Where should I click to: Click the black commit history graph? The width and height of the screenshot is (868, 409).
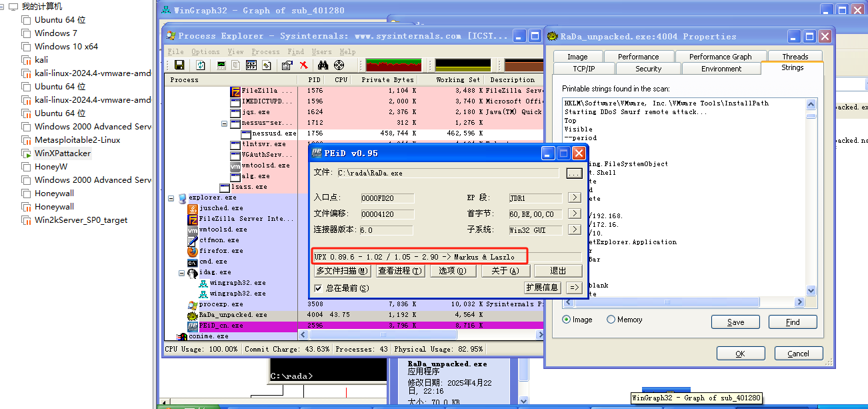coord(462,65)
